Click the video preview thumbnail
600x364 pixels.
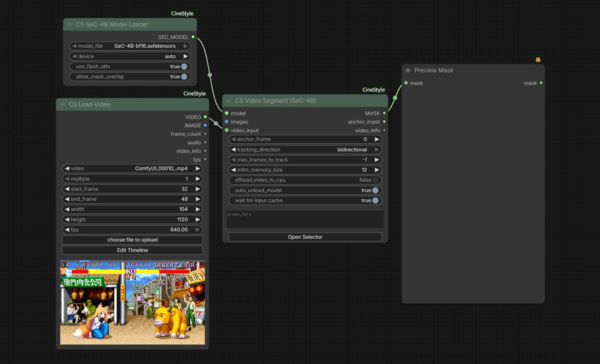pos(132,303)
